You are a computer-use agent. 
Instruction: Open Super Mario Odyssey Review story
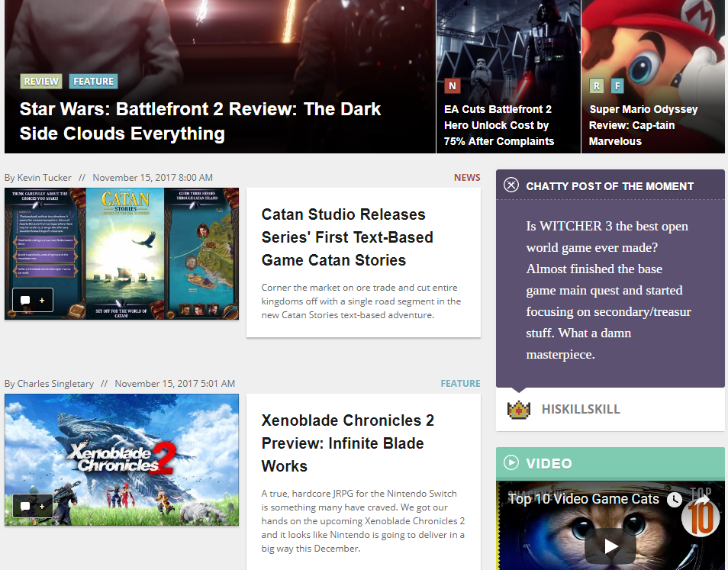tap(643, 125)
